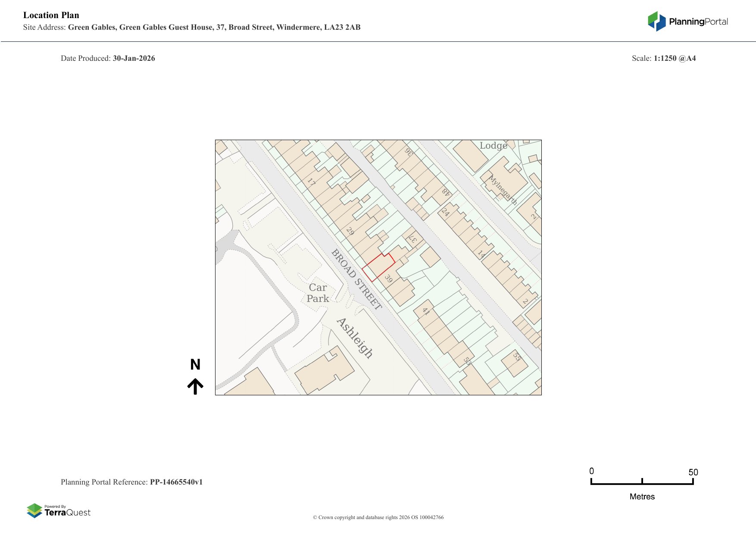The image size is (756, 535).
Task: Click the bold N compass letter
Action: [x=195, y=365]
